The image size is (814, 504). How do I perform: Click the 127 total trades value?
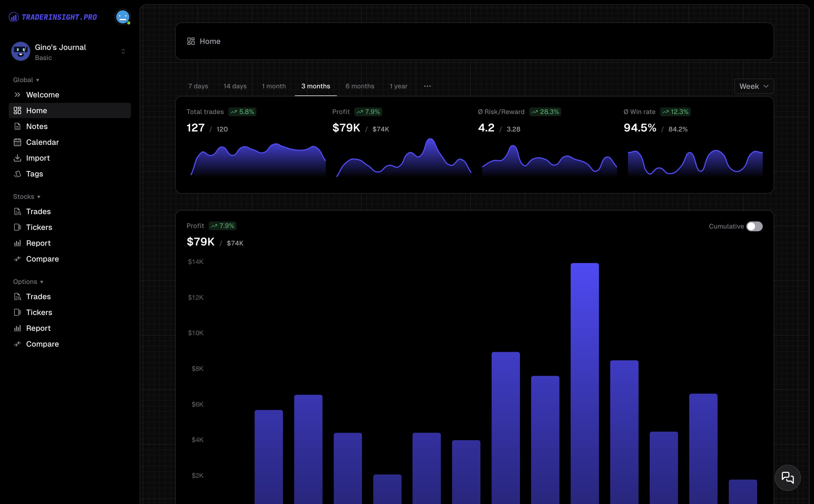[195, 128]
